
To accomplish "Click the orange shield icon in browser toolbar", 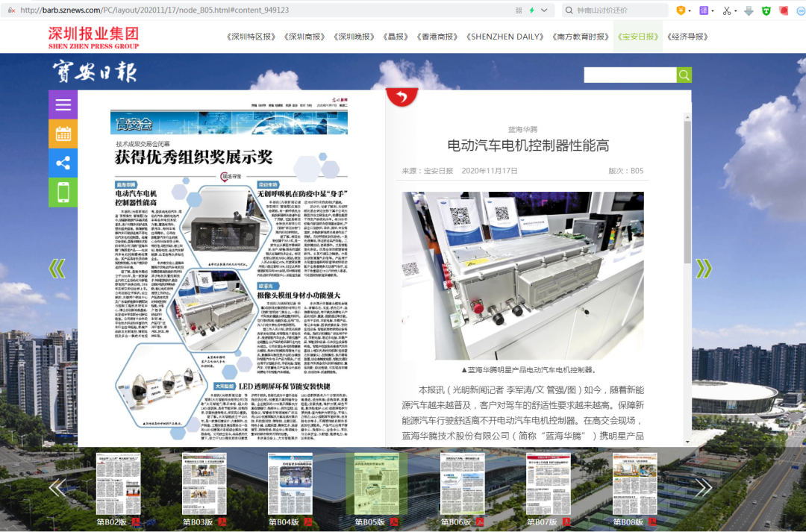I will 681,10.
